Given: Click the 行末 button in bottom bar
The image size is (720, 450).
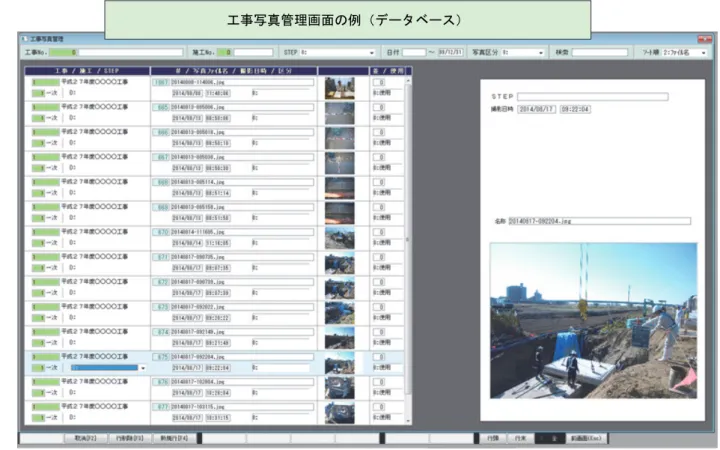Looking at the screenshot, I should pos(520,439).
